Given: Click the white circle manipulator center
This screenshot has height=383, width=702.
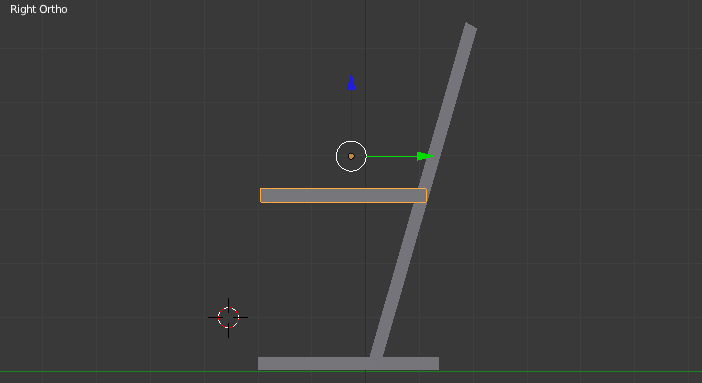Looking at the screenshot, I should tap(351, 156).
